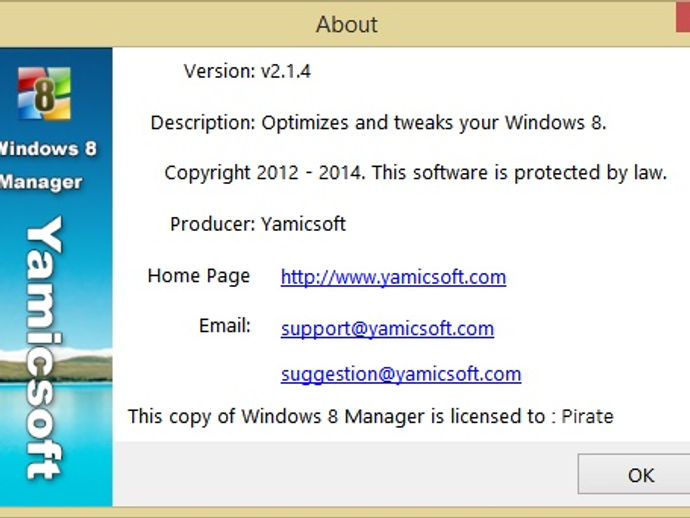Close the About dialog with the red button
The width and height of the screenshot is (690, 518).
[683, 17]
